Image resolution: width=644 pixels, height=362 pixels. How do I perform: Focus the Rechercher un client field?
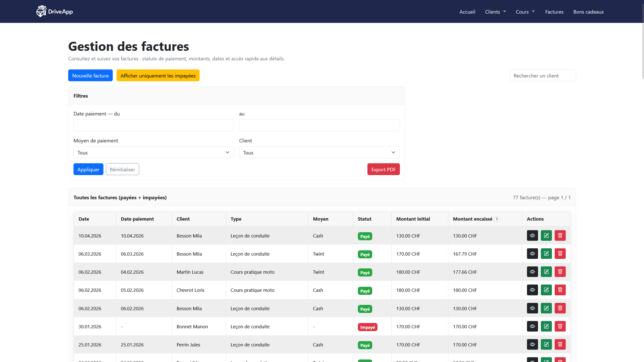tap(542, 75)
